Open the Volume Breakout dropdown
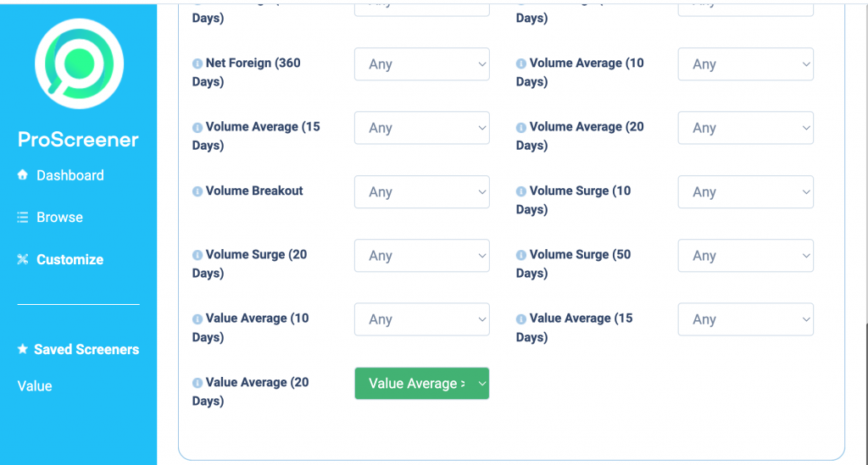868x465 pixels. [422, 192]
